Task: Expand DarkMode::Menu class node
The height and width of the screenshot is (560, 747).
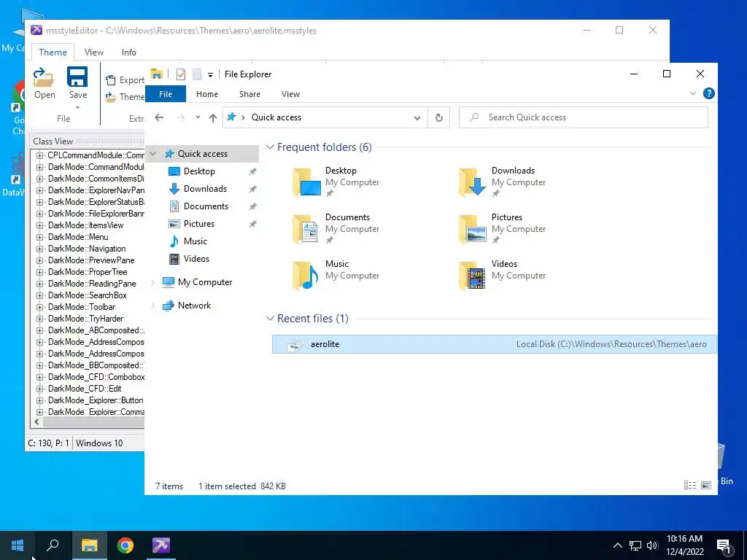Action: coord(40,237)
